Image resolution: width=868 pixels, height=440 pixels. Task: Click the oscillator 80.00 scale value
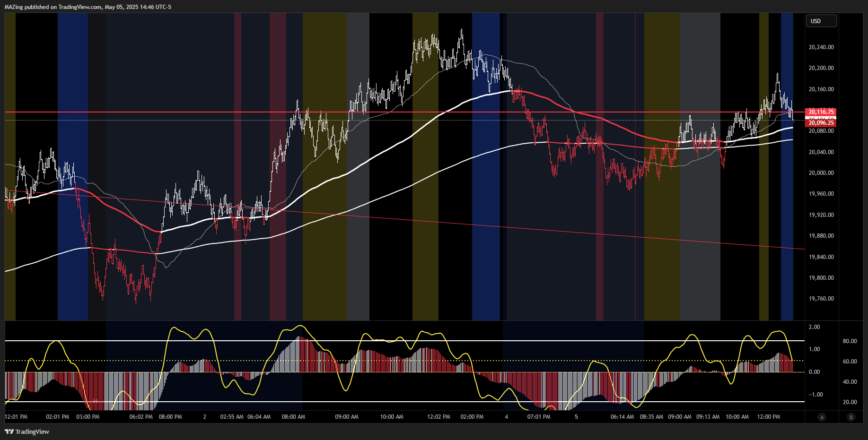click(x=850, y=341)
